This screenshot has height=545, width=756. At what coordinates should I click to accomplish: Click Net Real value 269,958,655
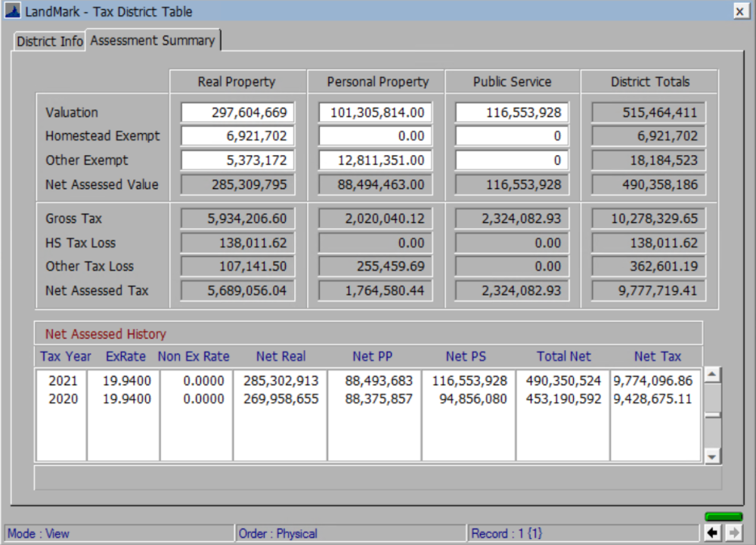280,399
